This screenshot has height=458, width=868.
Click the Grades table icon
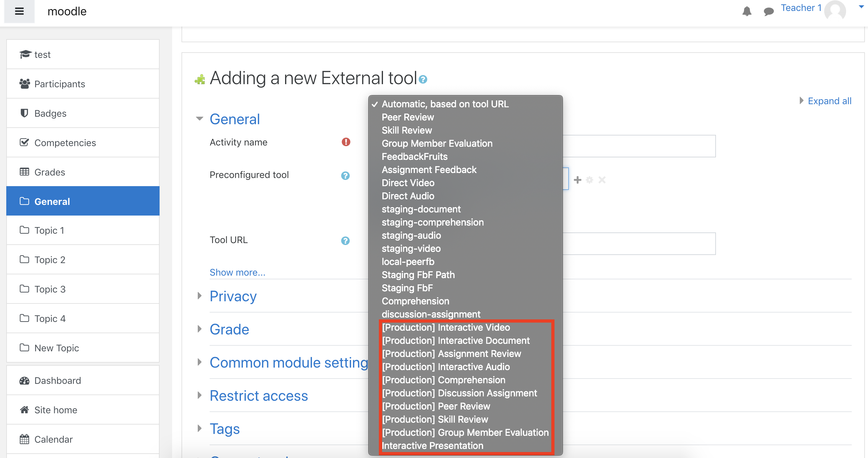tap(24, 172)
